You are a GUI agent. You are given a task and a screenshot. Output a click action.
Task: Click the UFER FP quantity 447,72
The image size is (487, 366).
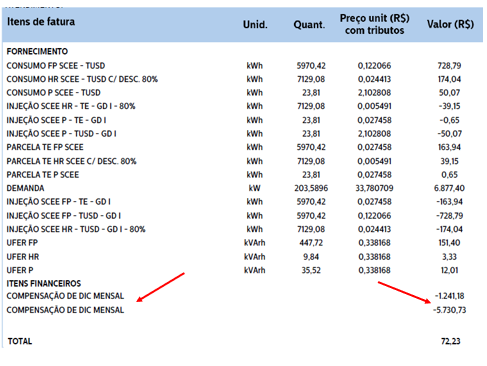(x=311, y=243)
